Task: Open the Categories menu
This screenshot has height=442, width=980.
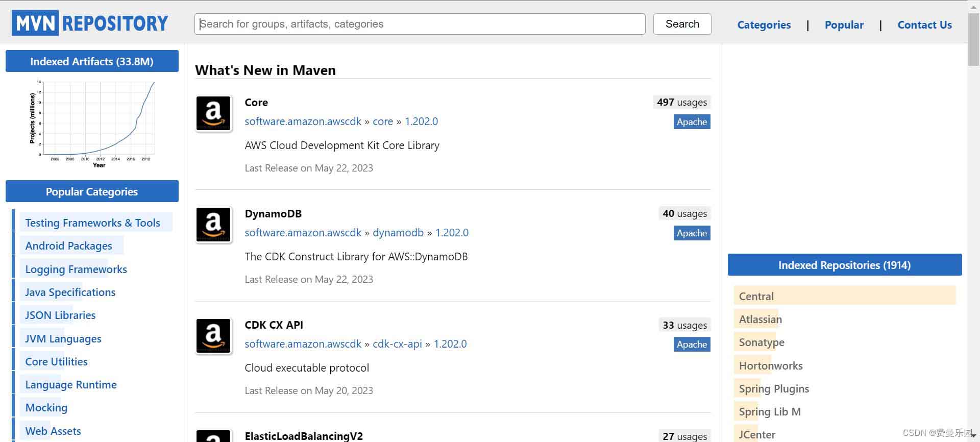Action: [x=764, y=24]
